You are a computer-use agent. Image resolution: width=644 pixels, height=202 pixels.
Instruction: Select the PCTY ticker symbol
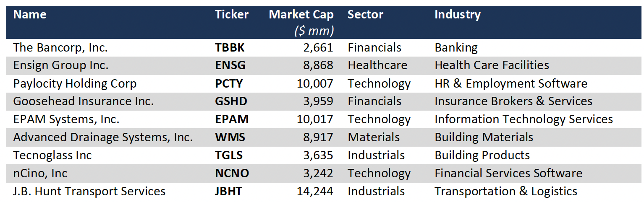coord(229,84)
